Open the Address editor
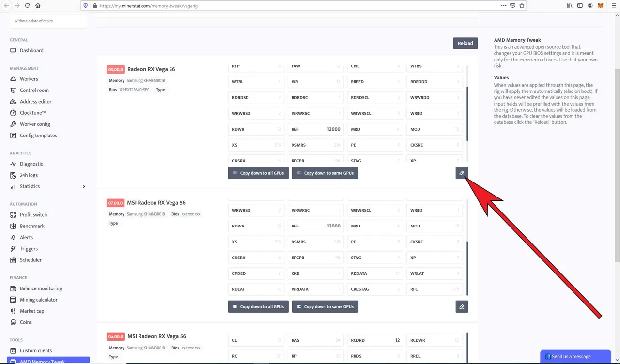This screenshot has height=364, width=620. coord(35,102)
